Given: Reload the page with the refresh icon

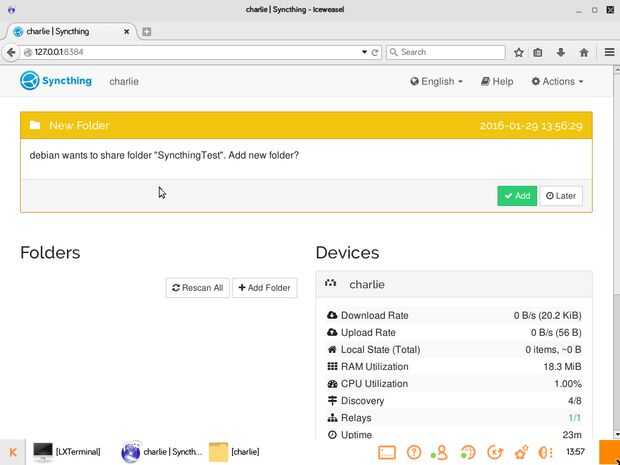Looking at the screenshot, I should [x=375, y=52].
